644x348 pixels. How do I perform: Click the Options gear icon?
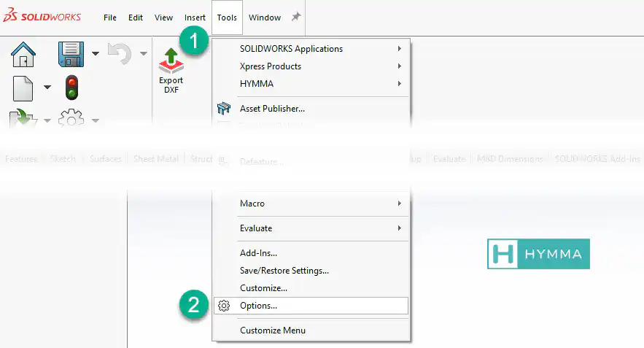224,306
